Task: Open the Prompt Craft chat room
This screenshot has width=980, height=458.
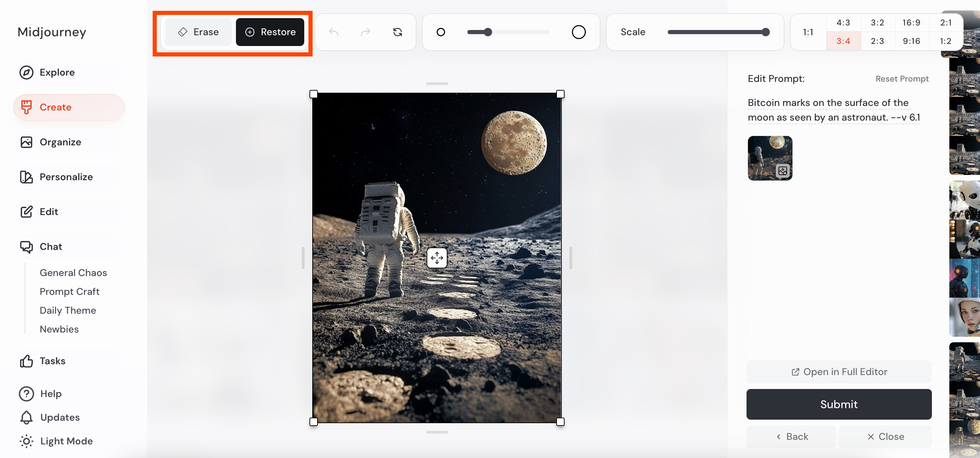Action: click(69, 291)
